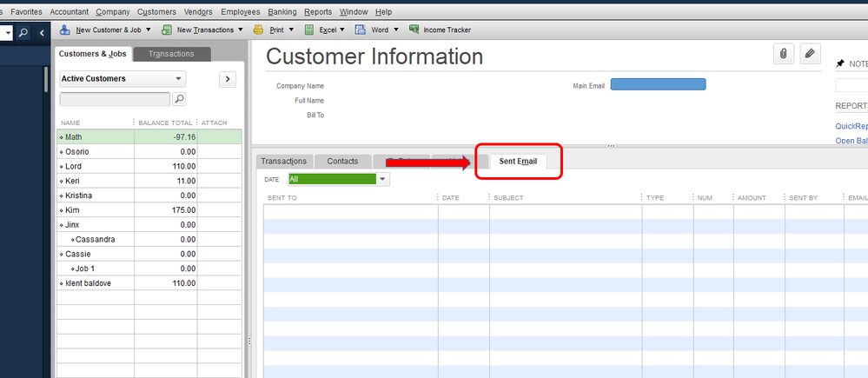Screen dimensions: 868x378
Task: Expand the Print dropdown arrow
Action: point(291,30)
